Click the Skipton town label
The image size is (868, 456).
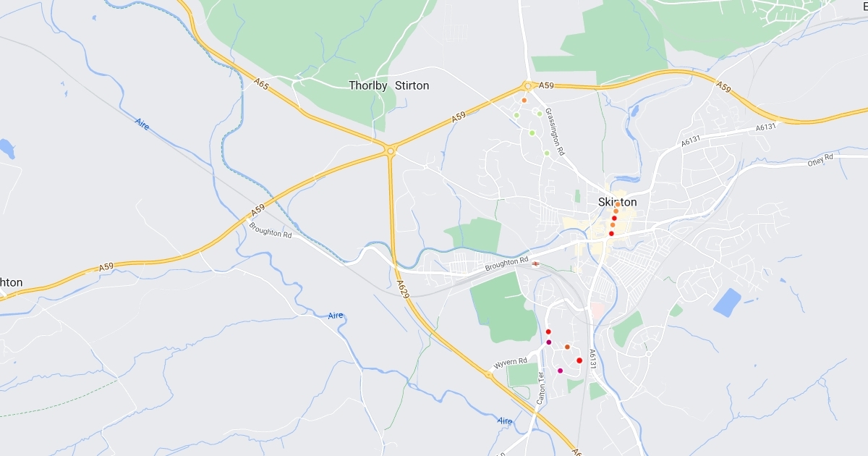coord(618,202)
